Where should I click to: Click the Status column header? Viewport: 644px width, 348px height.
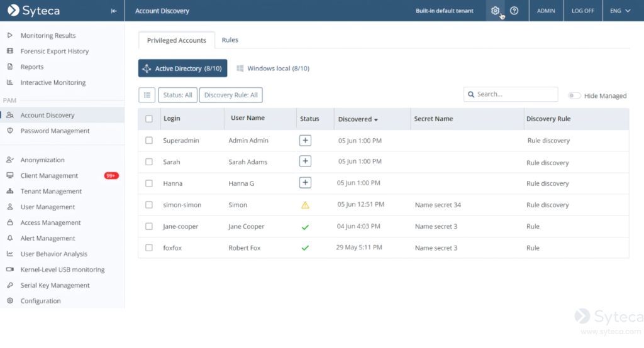coord(309,119)
